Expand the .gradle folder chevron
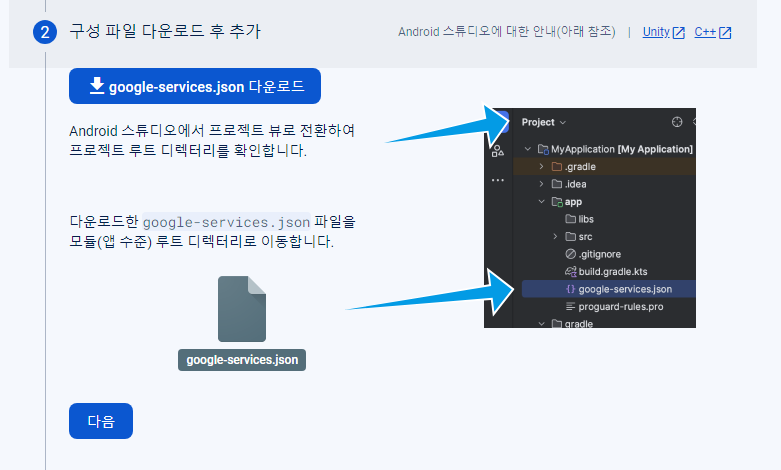781x470 pixels. click(541, 166)
